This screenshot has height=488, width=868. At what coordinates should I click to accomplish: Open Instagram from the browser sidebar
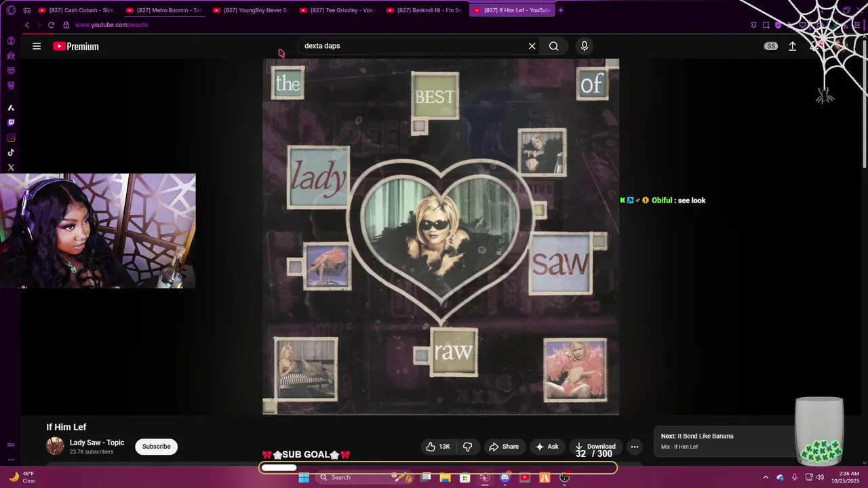11,138
